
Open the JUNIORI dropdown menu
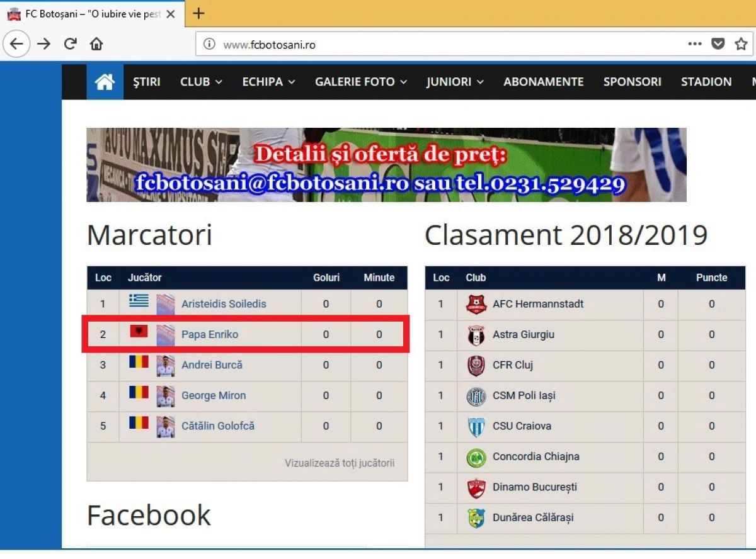pos(454,82)
